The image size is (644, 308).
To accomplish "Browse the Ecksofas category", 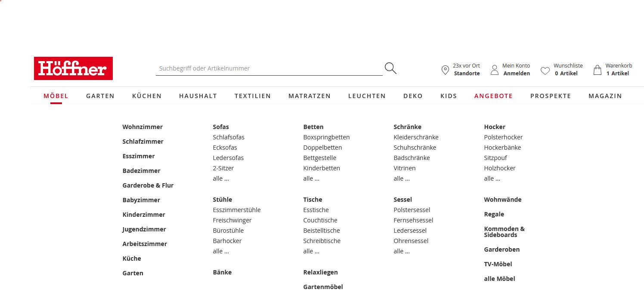I will [225, 147].
